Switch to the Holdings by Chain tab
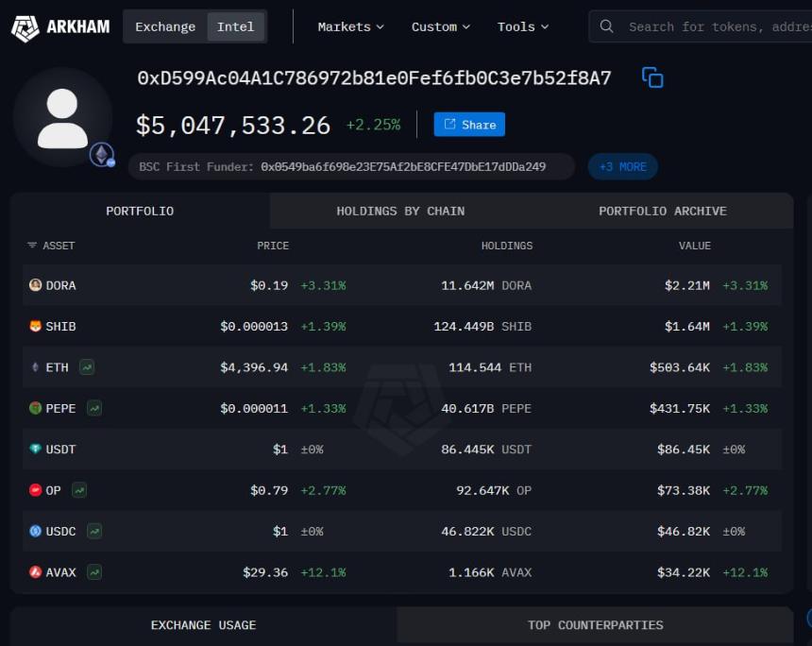812x646 pixels. point(400,211)
